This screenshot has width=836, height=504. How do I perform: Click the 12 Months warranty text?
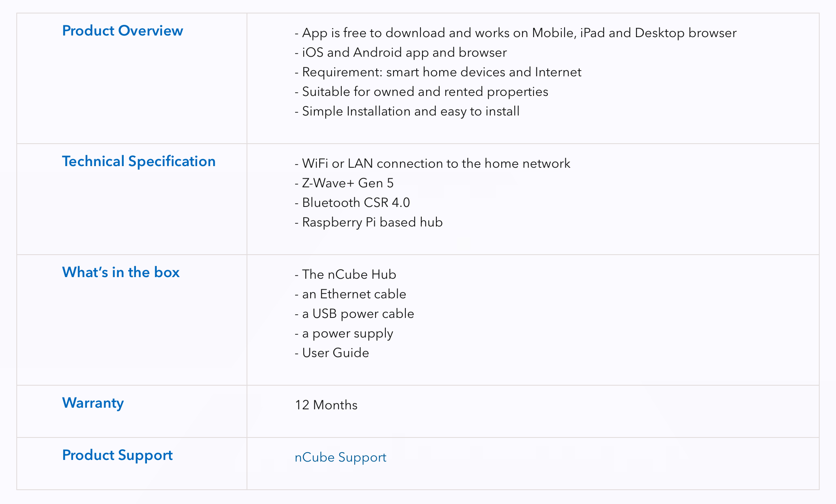tap(326, 405)
